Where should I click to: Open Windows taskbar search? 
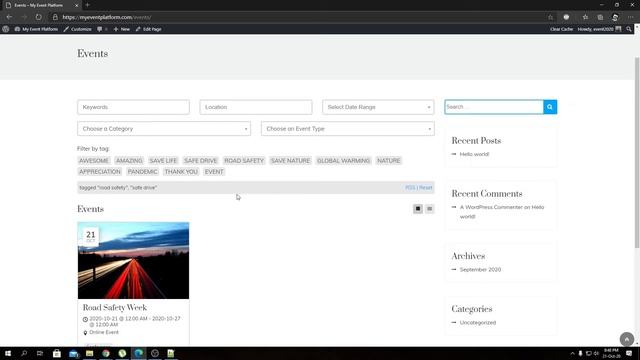pyautogui.click(x=24, y=353)
